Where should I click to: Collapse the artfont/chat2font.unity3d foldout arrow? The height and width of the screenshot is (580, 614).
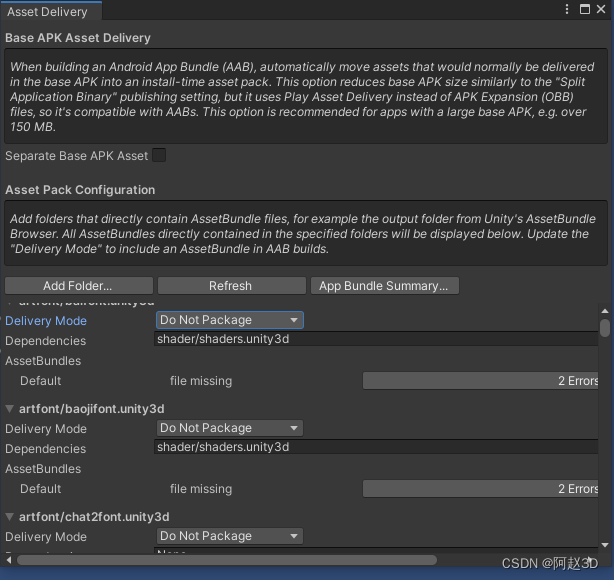tap(10, 517)
